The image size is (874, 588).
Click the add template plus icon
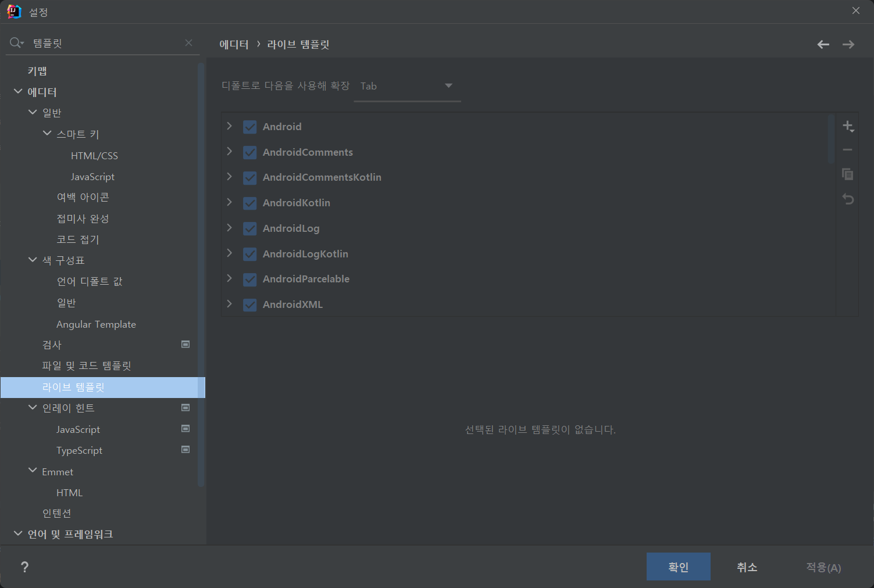click(x=848, y=126)
